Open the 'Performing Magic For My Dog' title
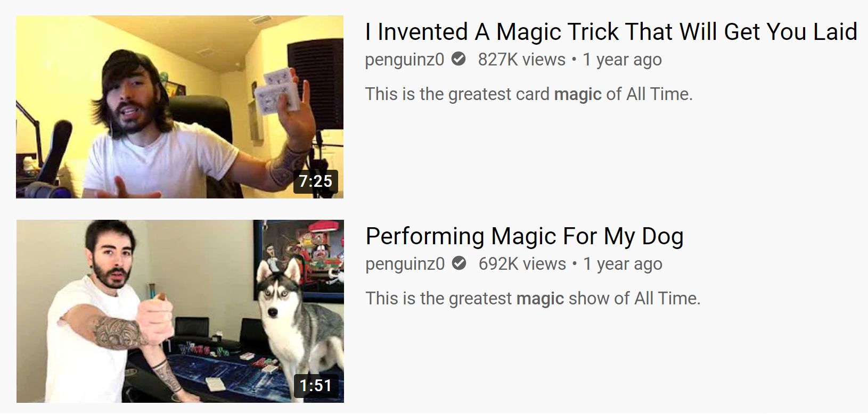This screenshot has height=414, width=868. [x=525, y=236]
